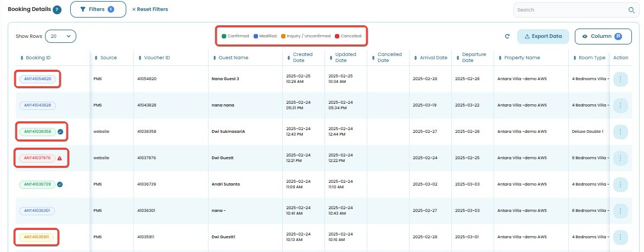Viewport: 644px width, 252px height.
Task: Click the blue Modified legend swatch
Action: coord(255,36)
